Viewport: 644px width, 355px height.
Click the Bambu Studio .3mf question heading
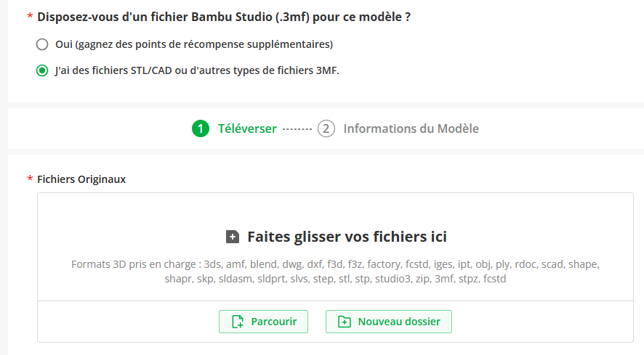[224, 17]
